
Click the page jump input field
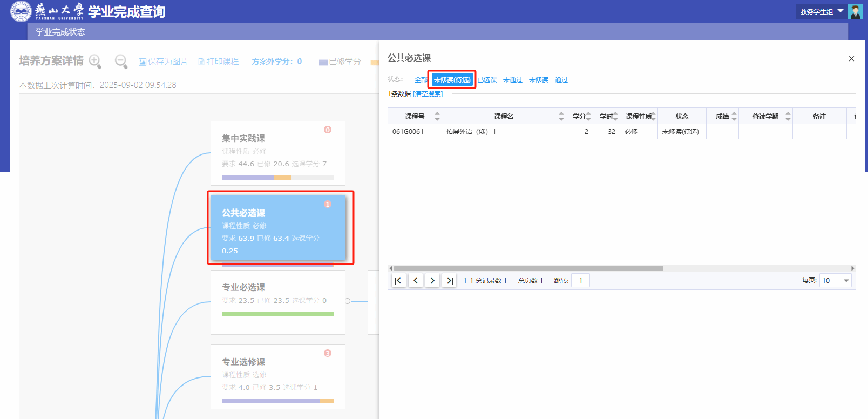point(580,281)
